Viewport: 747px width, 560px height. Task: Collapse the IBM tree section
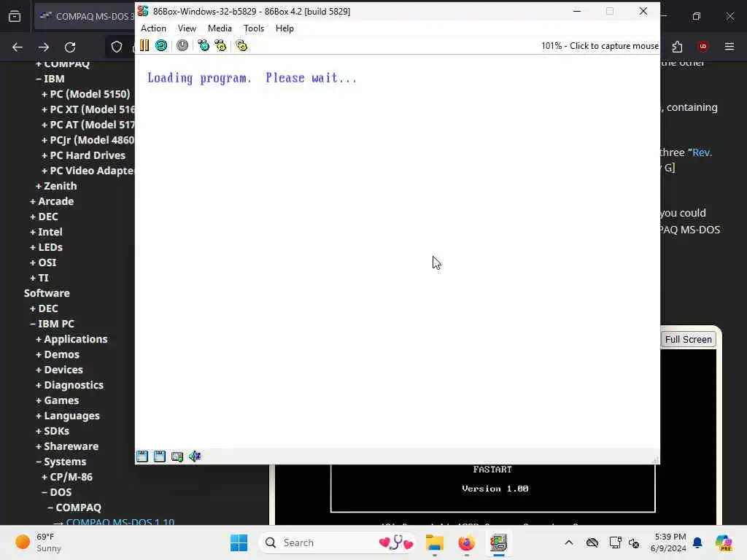50,79
